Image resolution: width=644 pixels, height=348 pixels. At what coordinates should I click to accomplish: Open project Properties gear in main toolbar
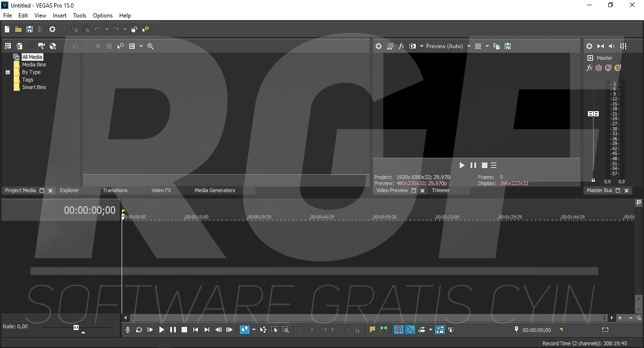pos(52,29)
